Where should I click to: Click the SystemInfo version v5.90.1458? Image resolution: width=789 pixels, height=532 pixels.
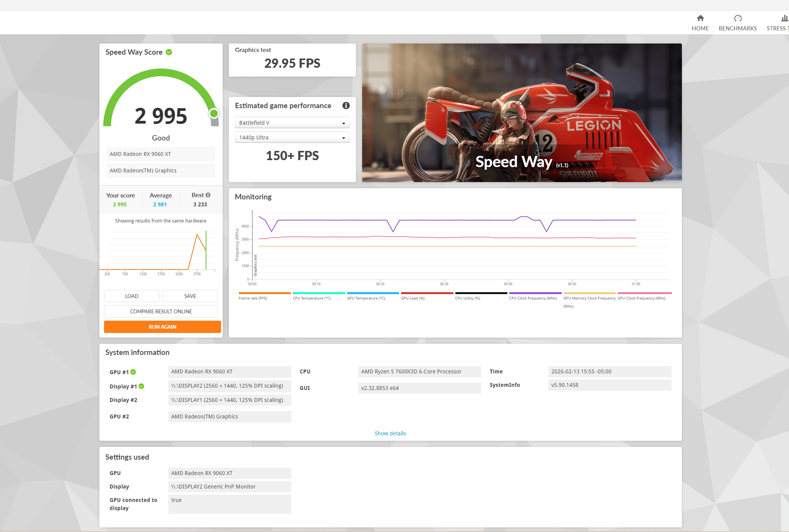click(609, 385)
